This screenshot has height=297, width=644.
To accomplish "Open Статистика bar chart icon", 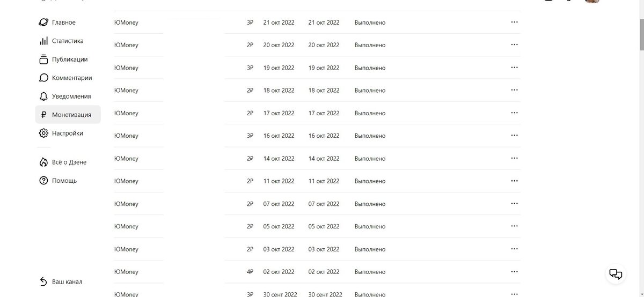I will pos(43,41).
